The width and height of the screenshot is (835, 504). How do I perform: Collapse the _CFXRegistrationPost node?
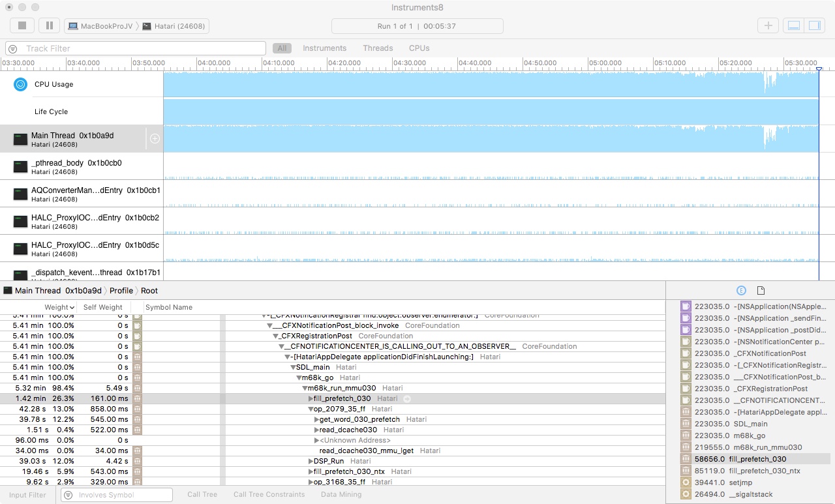point(275,336)
